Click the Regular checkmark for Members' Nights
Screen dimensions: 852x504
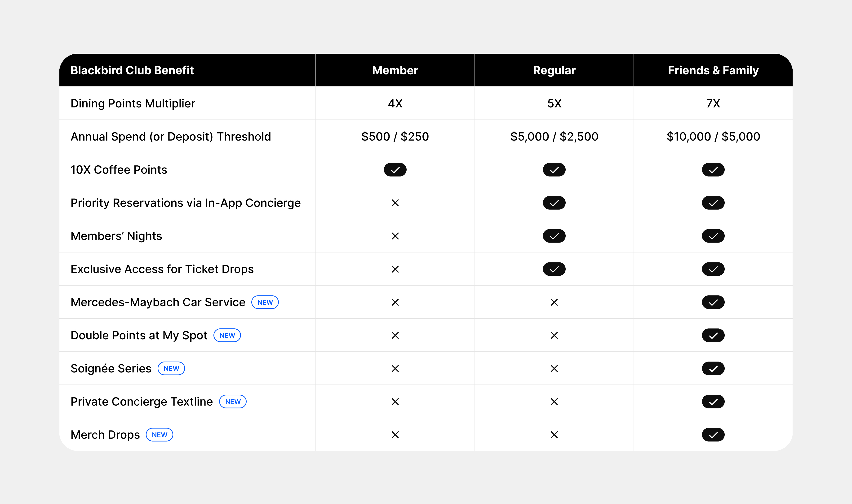point(554,236)
